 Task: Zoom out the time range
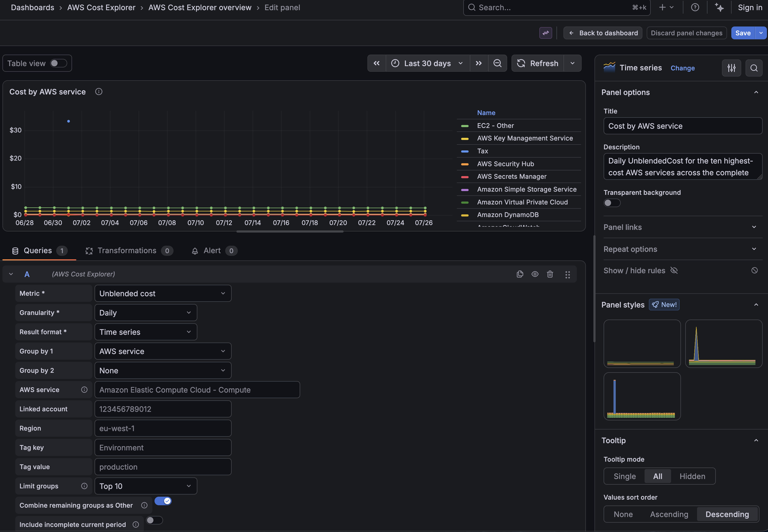coord(497,63)
